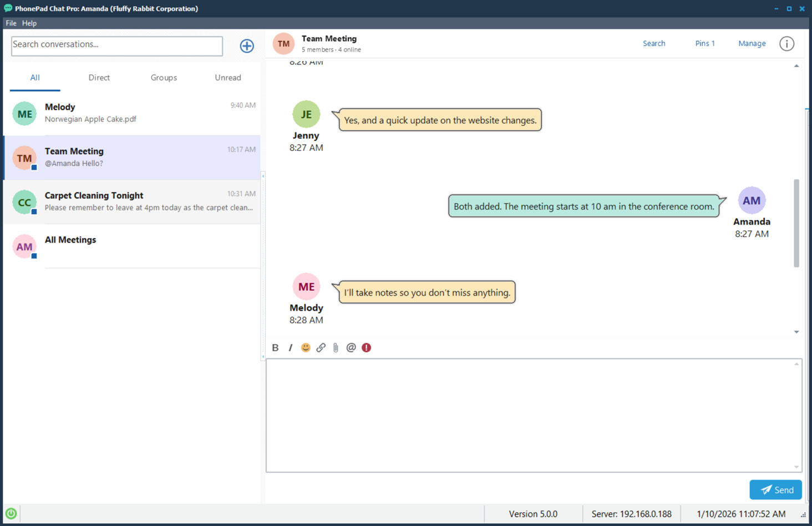812x526 pixels.
Task: Click Version 5.0.0 in status bar
Action: click(x=533, y=514)
